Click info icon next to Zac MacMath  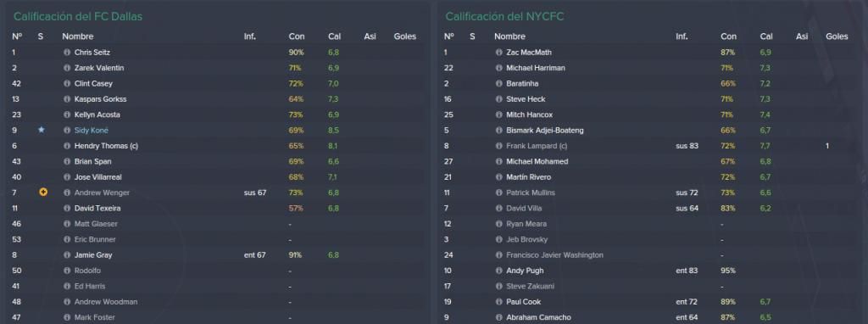498,53
